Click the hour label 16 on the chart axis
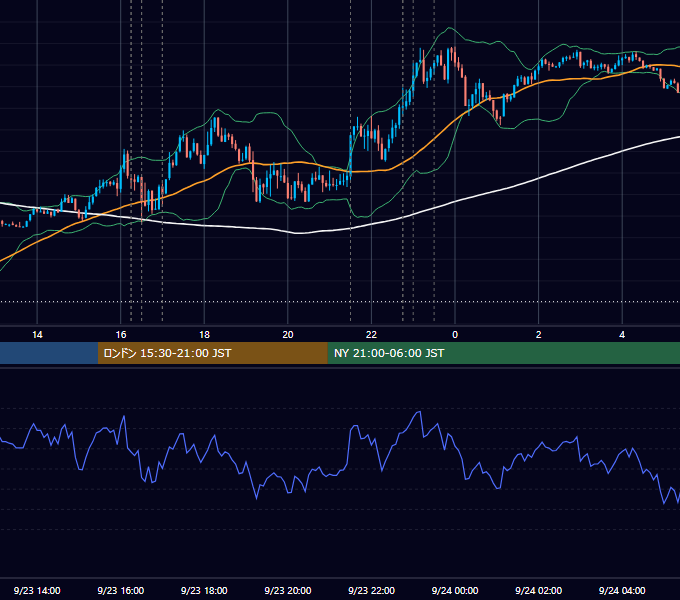 pyautogui.click(x=121, y=334)
